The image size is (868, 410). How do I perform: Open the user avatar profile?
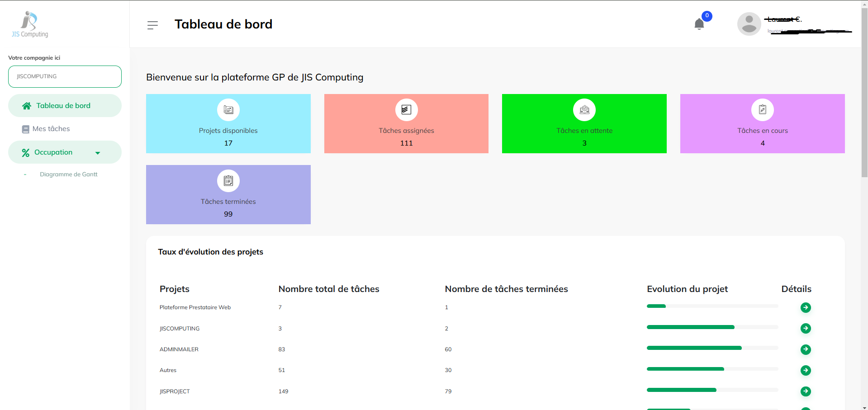[x=749, y=24]
